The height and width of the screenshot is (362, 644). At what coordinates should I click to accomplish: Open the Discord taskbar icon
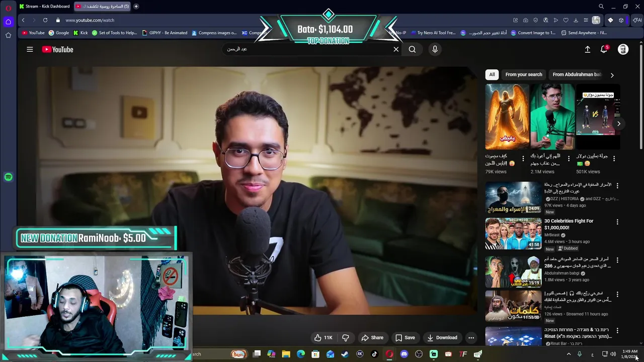tap(404, 354)
